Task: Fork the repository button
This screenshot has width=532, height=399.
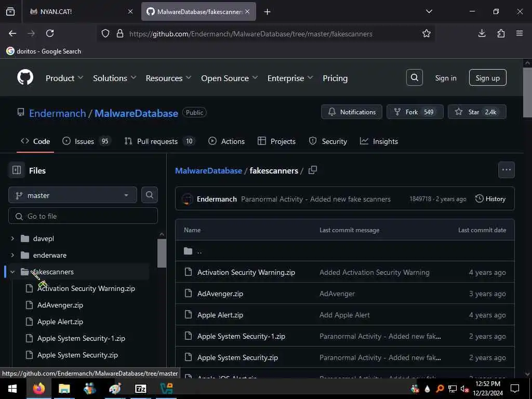Action: (x=415, y=112)
